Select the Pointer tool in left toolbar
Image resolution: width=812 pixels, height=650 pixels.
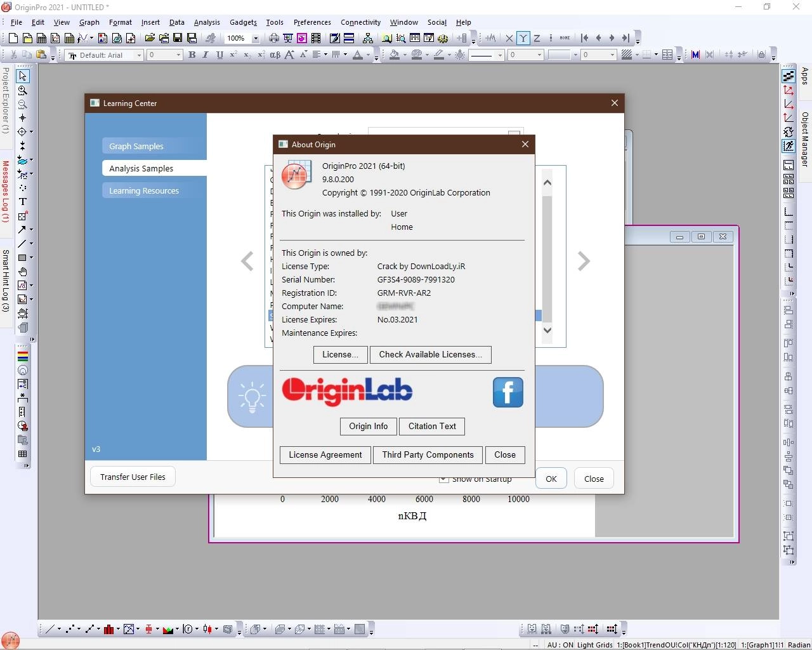tap(23, 76)
